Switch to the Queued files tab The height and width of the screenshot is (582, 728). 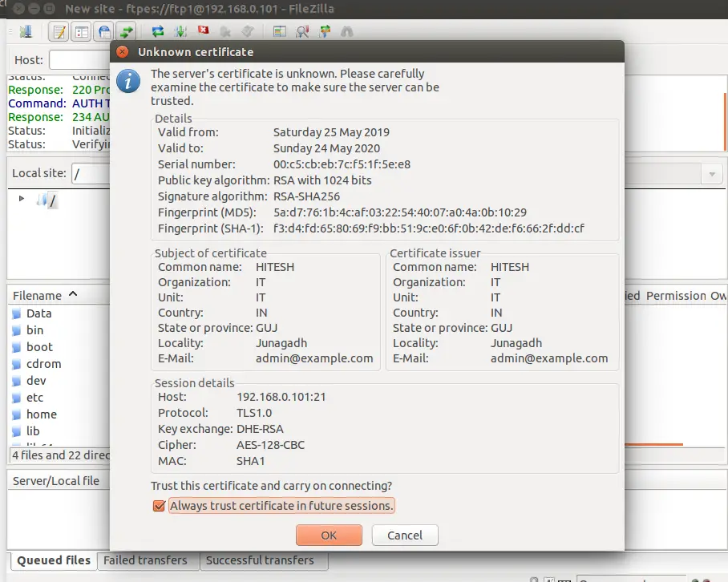click(x=54, y=560)
